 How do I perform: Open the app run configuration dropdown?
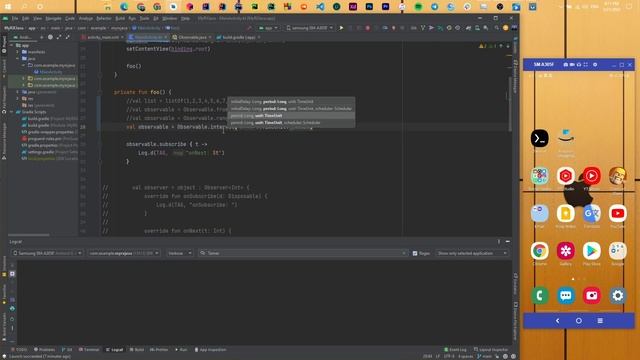pyautogui.click(x=268, y=28)
